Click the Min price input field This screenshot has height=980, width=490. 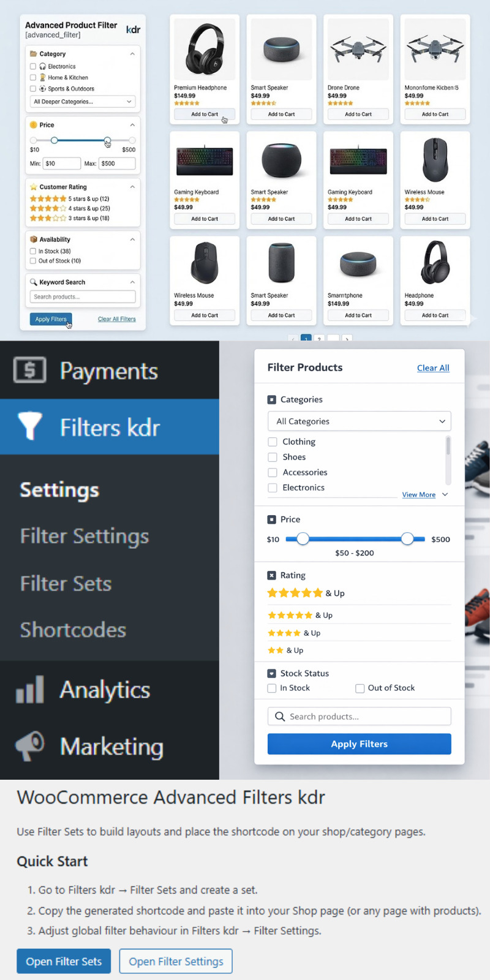pos(62,164)
